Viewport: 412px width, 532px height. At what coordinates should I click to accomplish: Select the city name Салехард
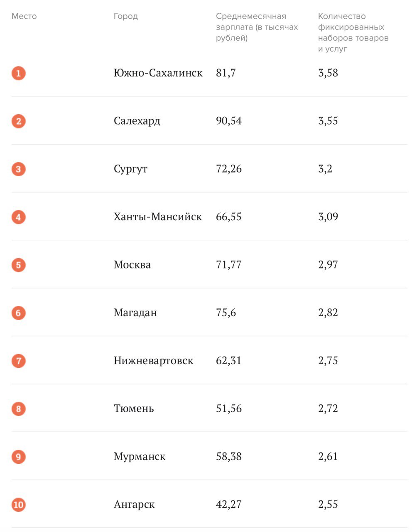point(137,121)
